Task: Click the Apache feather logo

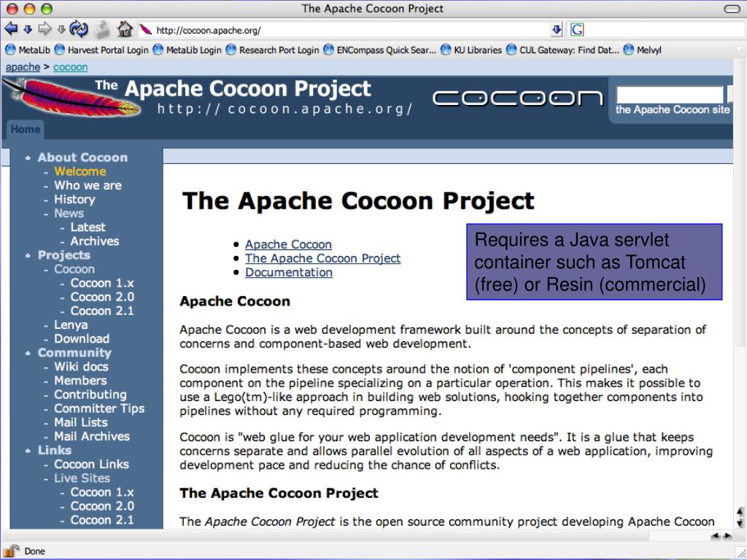Action: (71, 97)
